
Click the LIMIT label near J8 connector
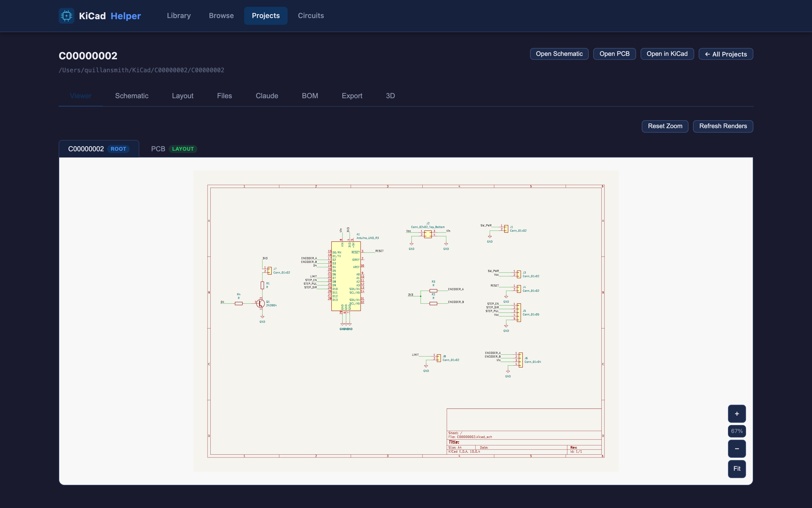tap(415, 355)
